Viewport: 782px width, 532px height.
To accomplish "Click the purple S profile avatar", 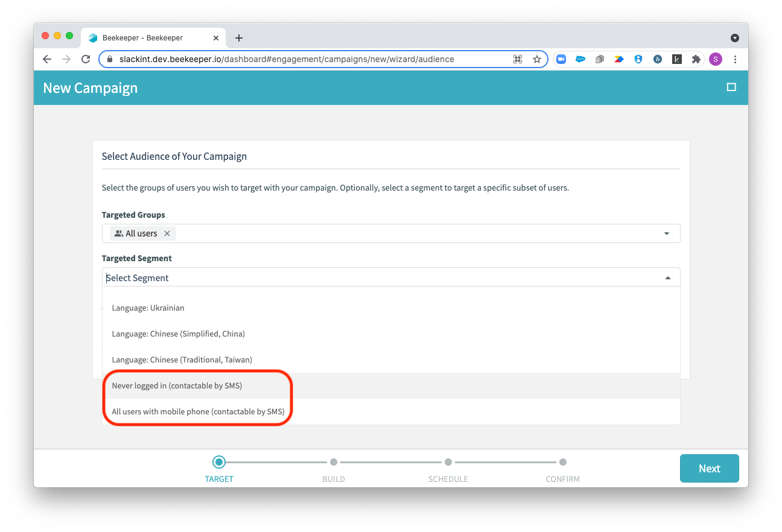I will point(716,59).
